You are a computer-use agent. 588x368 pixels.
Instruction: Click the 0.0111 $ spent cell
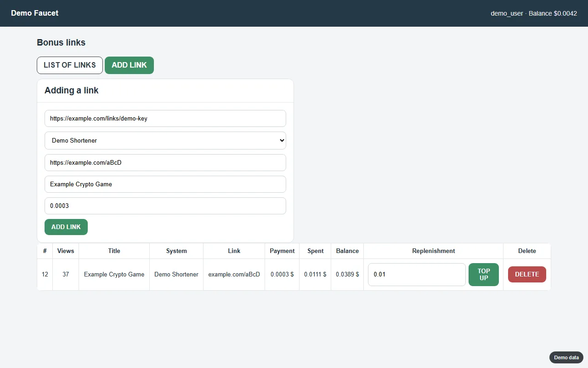[x=315, y=274]
